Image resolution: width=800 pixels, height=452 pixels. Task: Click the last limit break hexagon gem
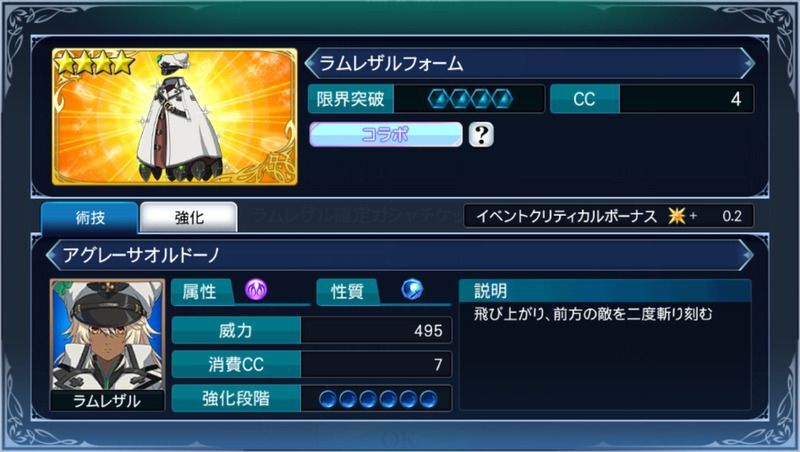502,98
